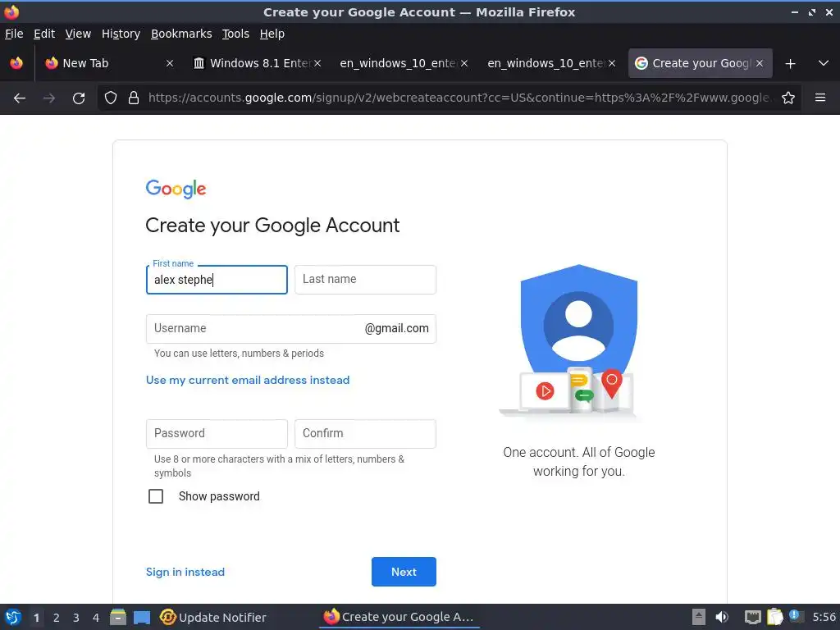List all tabs using the chevron button
The height and width of the screenshot is (630, 840).
tap(824, 63)
